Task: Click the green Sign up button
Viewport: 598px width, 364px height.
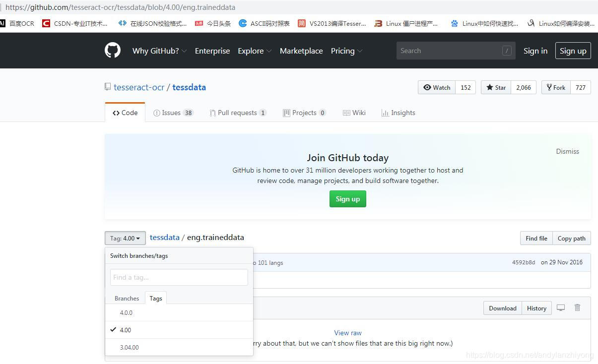Action: [x=348, y=199]
